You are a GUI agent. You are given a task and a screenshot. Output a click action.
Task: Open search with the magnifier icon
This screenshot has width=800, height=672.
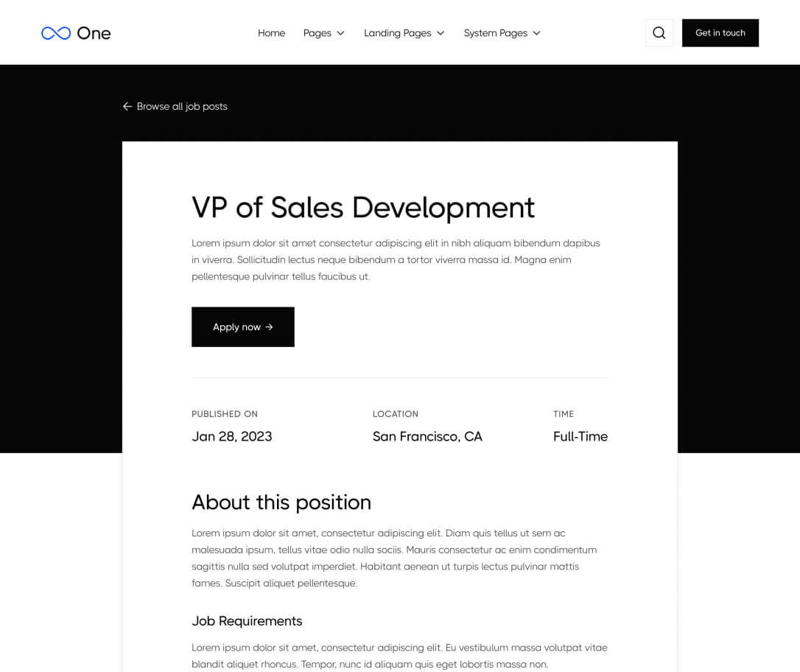tap(659, 33)
